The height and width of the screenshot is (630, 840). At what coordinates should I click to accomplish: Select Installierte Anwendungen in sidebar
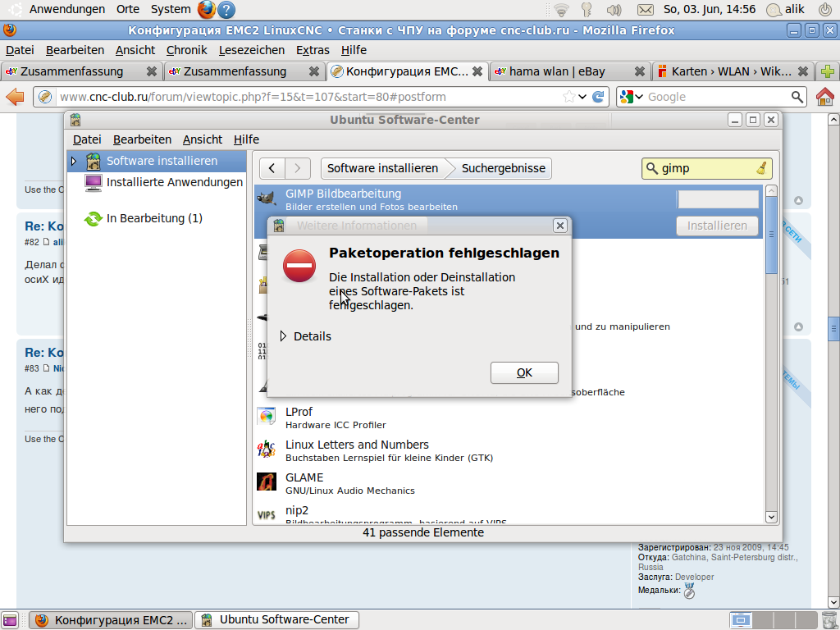[x=157, y=183]
